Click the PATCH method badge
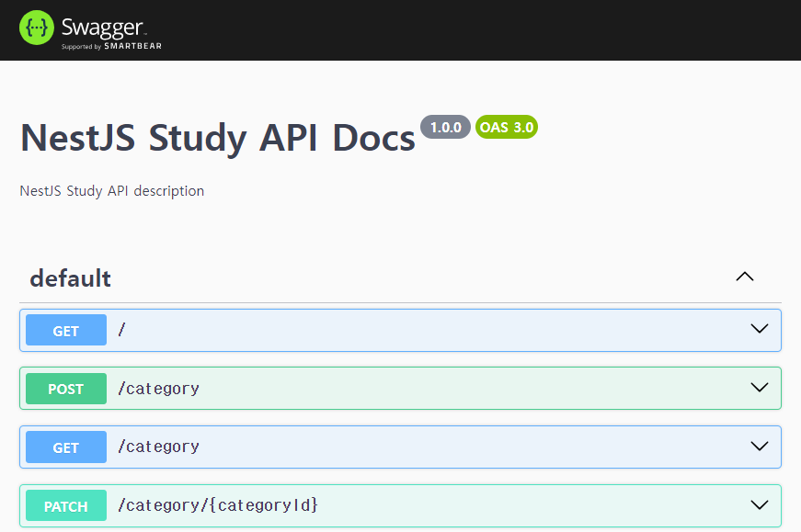Screen dimensions: 801x532 pos(66,506)
